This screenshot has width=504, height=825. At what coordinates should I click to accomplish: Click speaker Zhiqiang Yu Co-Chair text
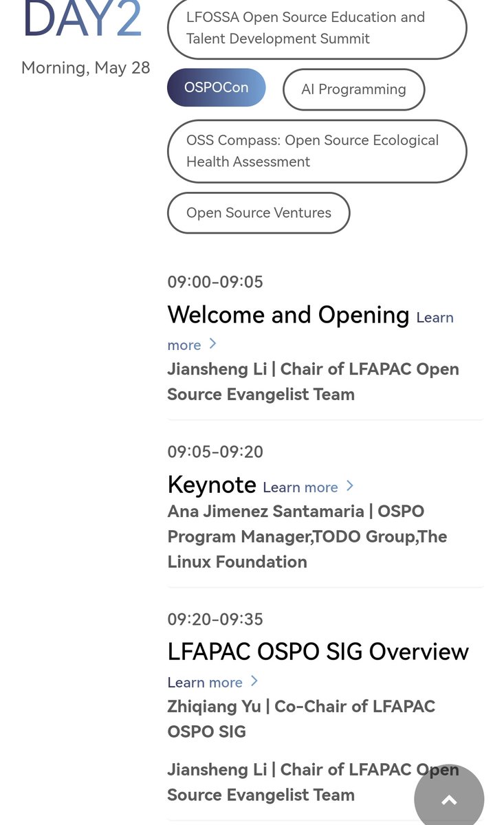coord(301,719)
